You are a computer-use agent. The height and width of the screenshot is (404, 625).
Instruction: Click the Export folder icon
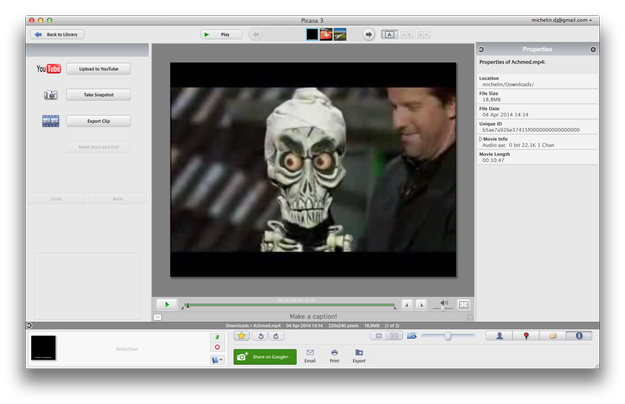click(x=359, y=355)
